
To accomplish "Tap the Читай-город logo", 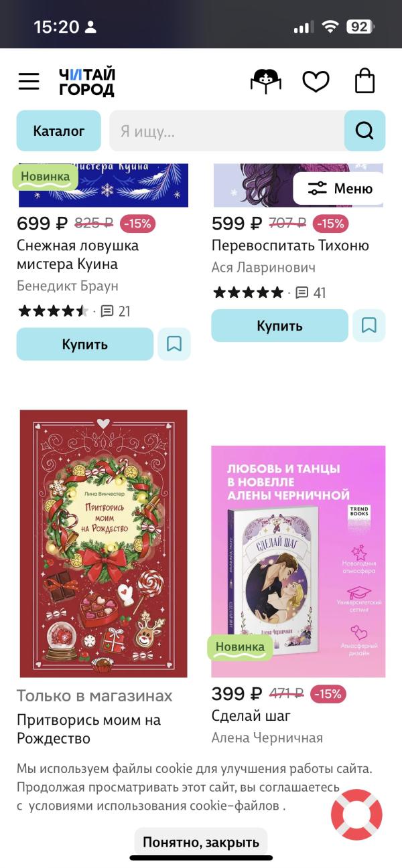I will coord(86,82).
